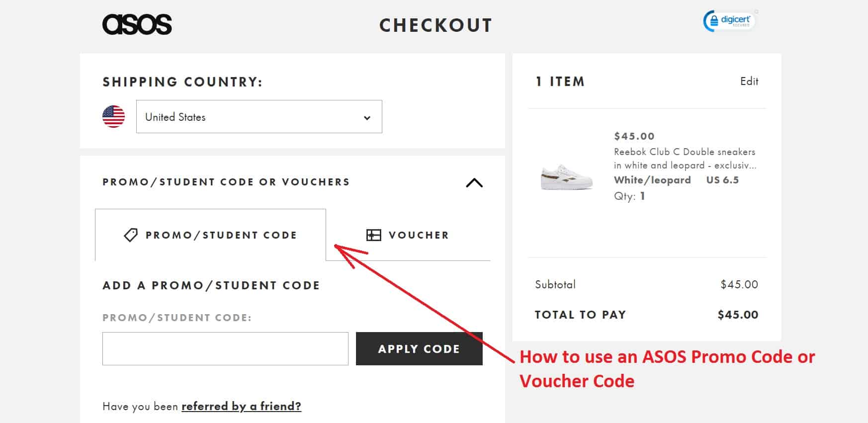Click the United States flag icon
The width and height of the screenshot is (868, 423).
[113, 117]
